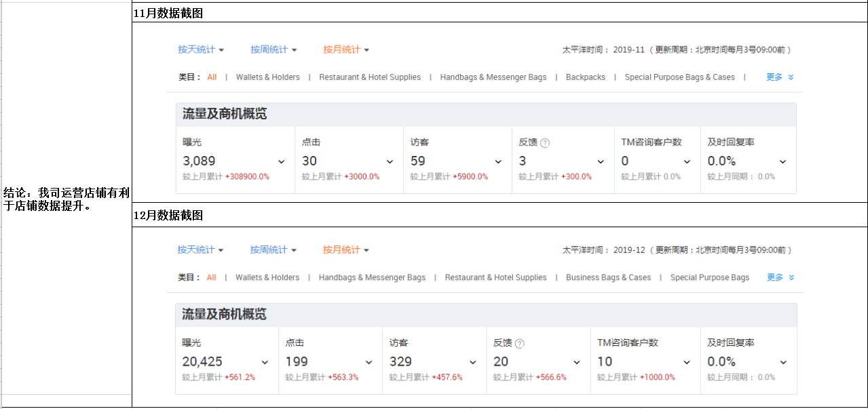
Task: Select Wallets & Holders category in December section
Action: point(267,277)
